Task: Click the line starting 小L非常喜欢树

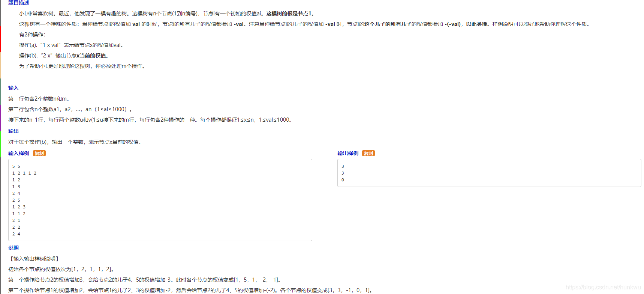Action: point(167,14)
